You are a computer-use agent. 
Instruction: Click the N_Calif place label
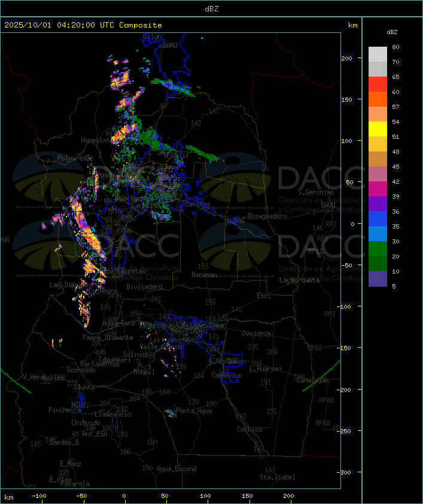(176, 155)
